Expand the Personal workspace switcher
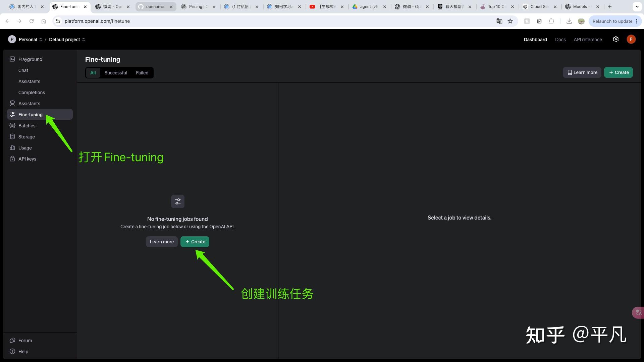The width and height of the screenshot is (644, 362). click(x=30, y=40)
